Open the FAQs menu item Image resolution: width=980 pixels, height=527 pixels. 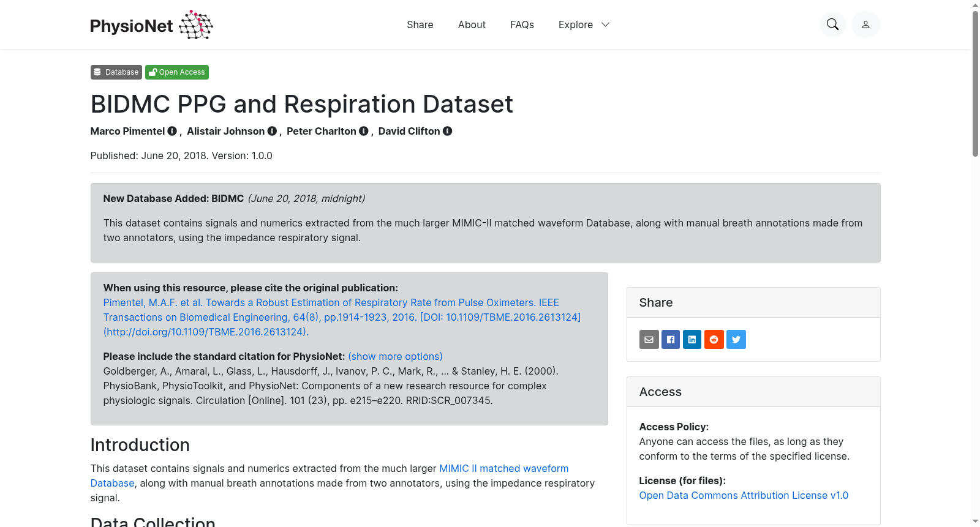[522, 24]
